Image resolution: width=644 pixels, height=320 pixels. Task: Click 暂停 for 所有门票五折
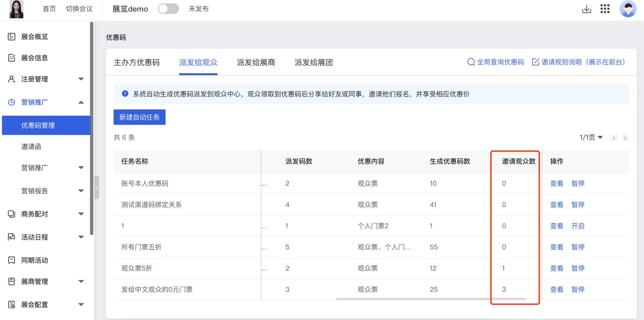(x=578, y=247)
